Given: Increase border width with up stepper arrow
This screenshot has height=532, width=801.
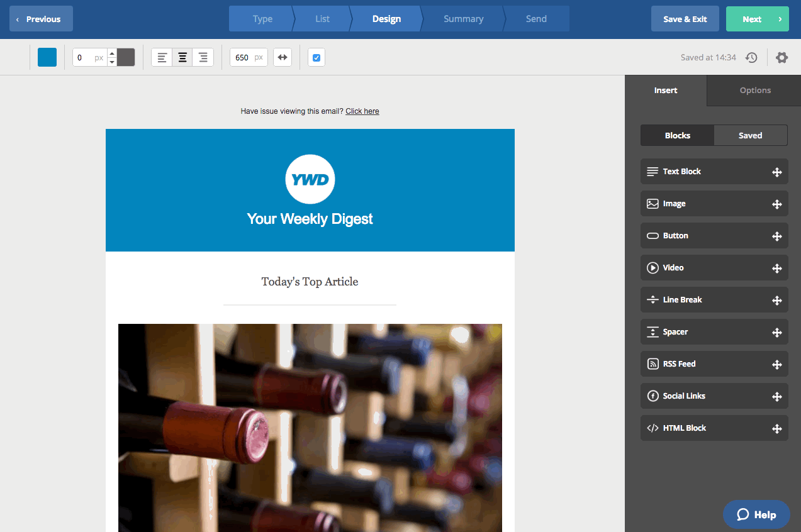Looking at the screenshot, I should pyautogui.click(x=112, y=53).
